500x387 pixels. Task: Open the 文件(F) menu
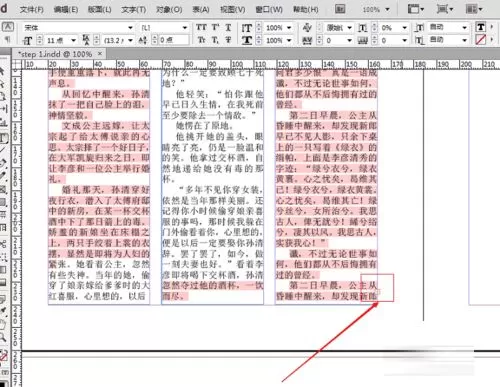32,10
